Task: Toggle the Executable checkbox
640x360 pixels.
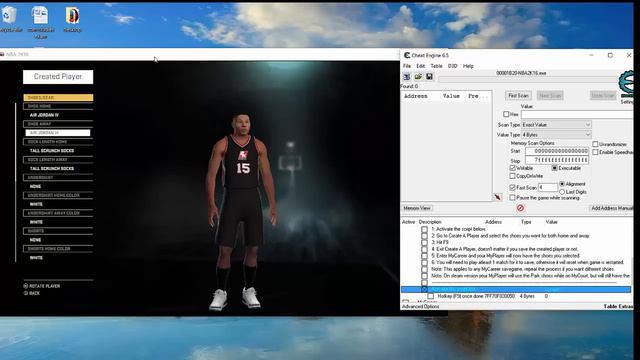Action: click(x=555, y=168)
